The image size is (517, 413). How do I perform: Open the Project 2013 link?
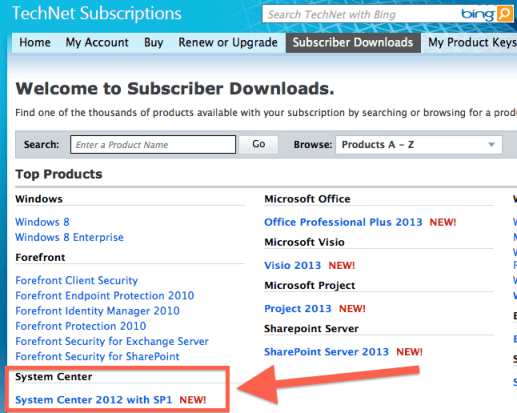coord(298,309)
